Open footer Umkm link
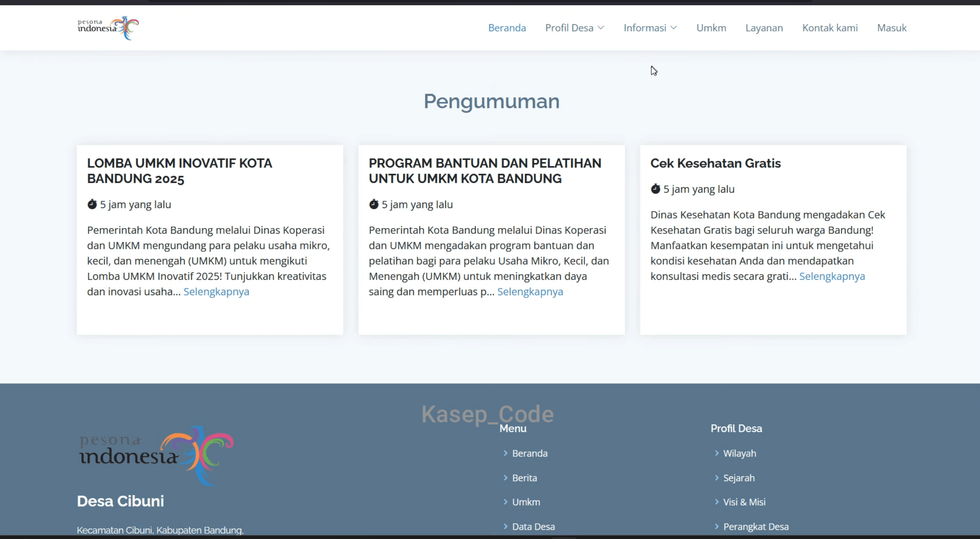Viewport: 980px width, 539px height. click(x=526, y=502)
